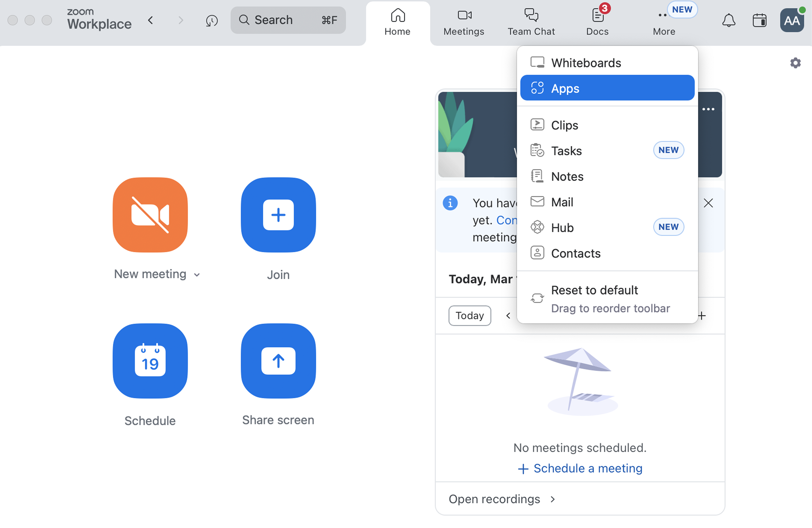Click Reset to default in More menu
This screenshot has width=812, height=528.
point(607,299)
